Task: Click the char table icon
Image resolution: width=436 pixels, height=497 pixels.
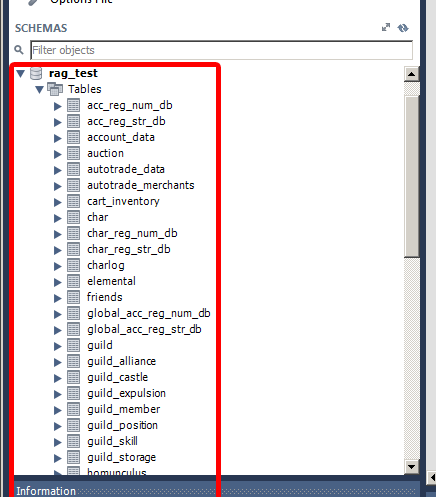Action: tap(73, 217)
